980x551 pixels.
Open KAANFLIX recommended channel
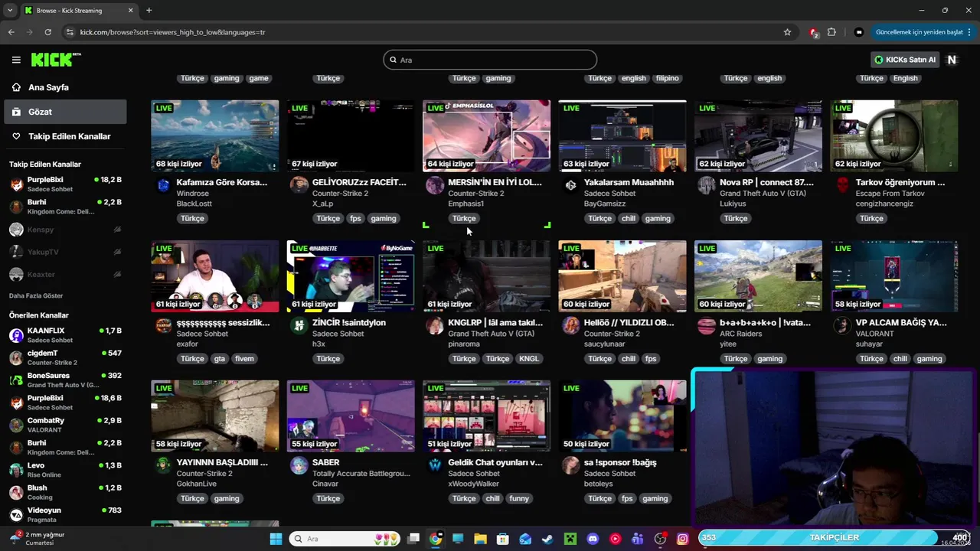(x=65, y=335)
